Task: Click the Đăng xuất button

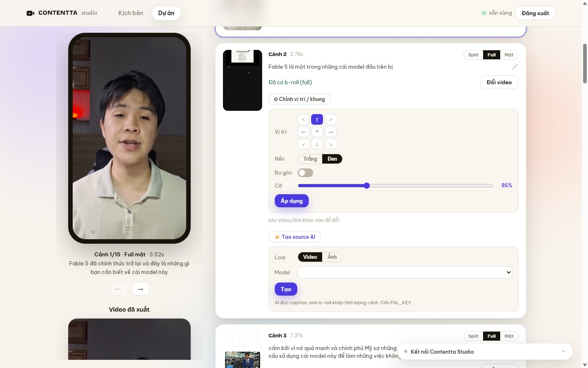Action: 535,13
